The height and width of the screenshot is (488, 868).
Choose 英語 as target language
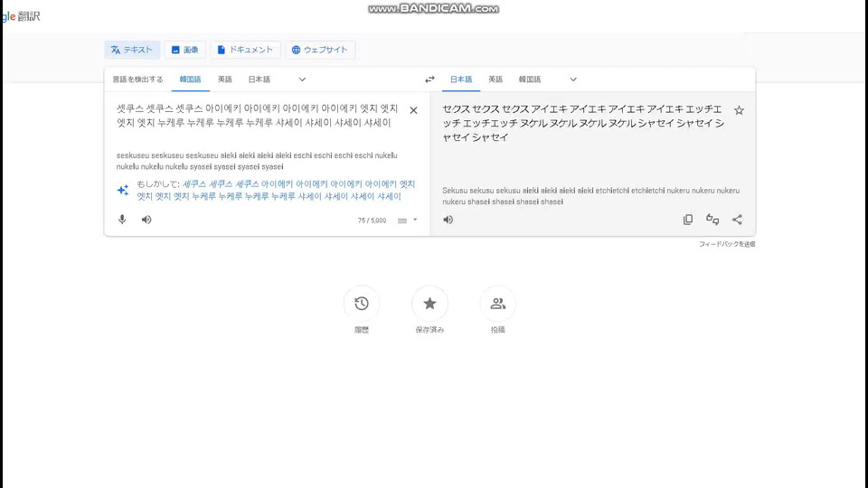tap(495, 80)
